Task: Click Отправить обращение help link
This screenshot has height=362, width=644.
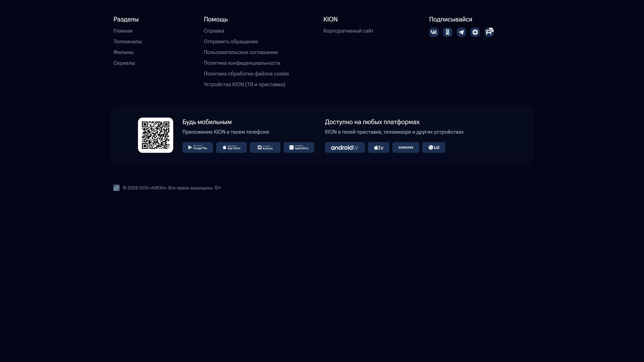Action: 230,42
